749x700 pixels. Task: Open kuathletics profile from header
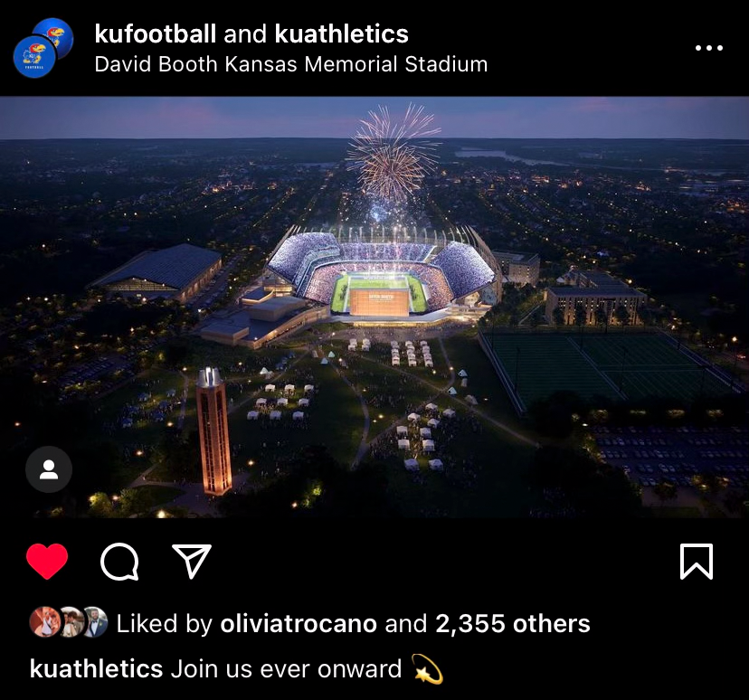click(x=342, y=33)
